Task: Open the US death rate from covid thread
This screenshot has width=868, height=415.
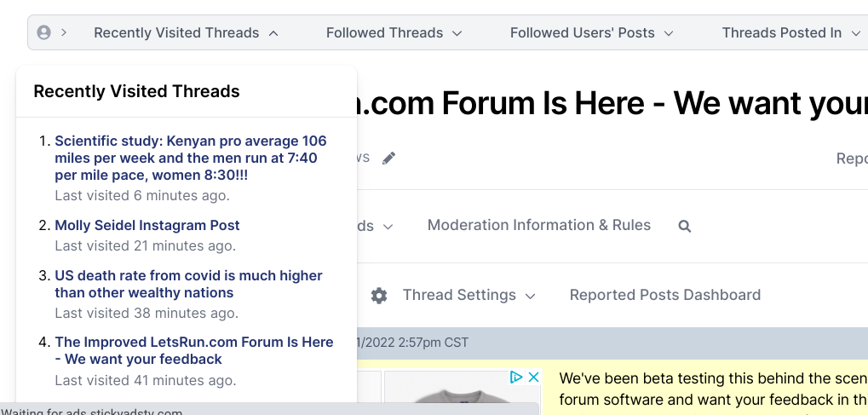Action: click(188, 285)
